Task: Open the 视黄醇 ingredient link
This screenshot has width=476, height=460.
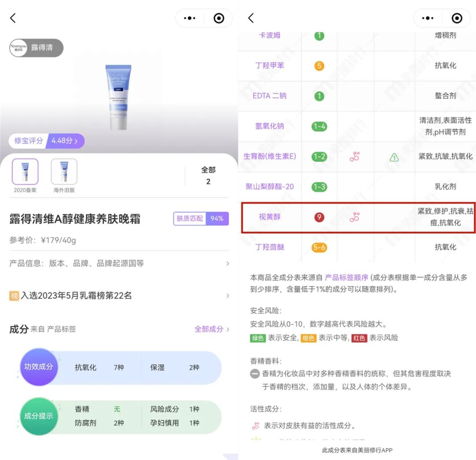Action: click(x=270, y=217)
